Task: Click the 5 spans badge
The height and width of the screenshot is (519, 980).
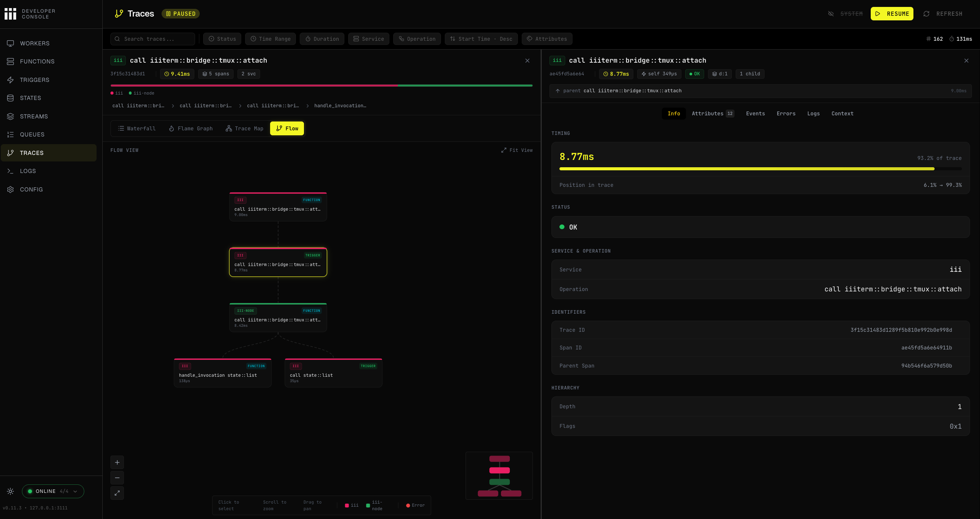Action: tap(216, 74)
